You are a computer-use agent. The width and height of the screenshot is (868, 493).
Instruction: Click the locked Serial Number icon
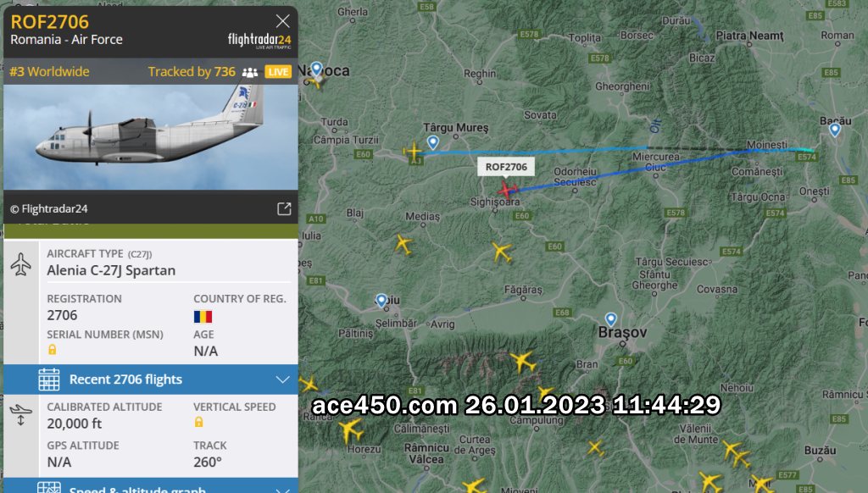pyautogui.click(x=52, y=350)
